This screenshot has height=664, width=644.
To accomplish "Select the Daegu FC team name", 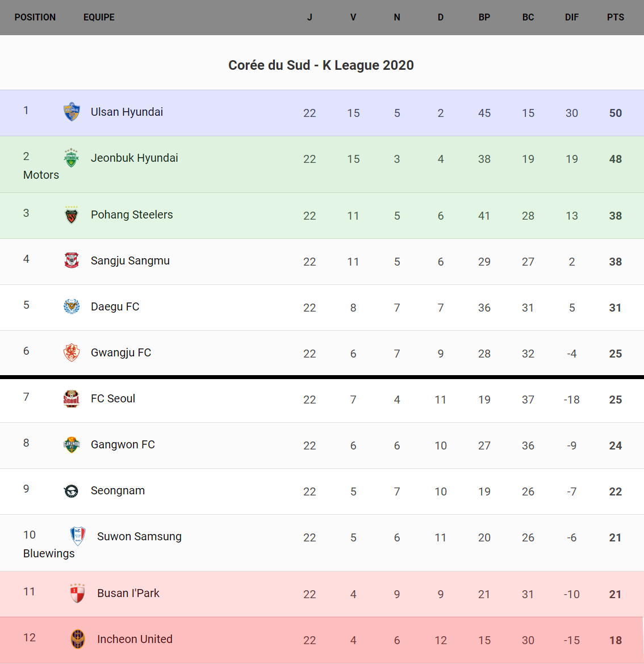I will (115, 306).
